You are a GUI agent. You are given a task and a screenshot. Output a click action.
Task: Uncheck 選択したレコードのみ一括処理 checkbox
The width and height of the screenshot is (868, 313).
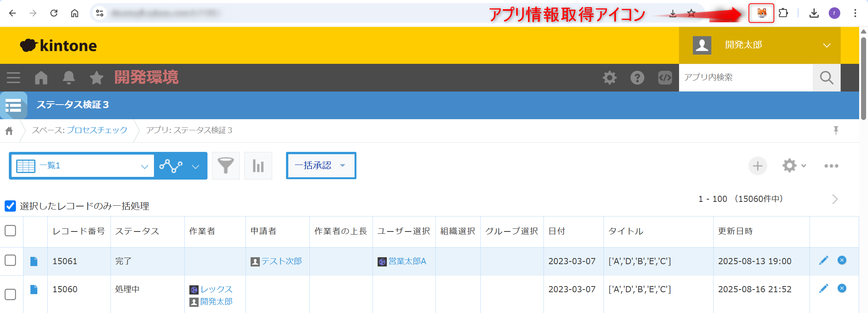tap(10, 206)
